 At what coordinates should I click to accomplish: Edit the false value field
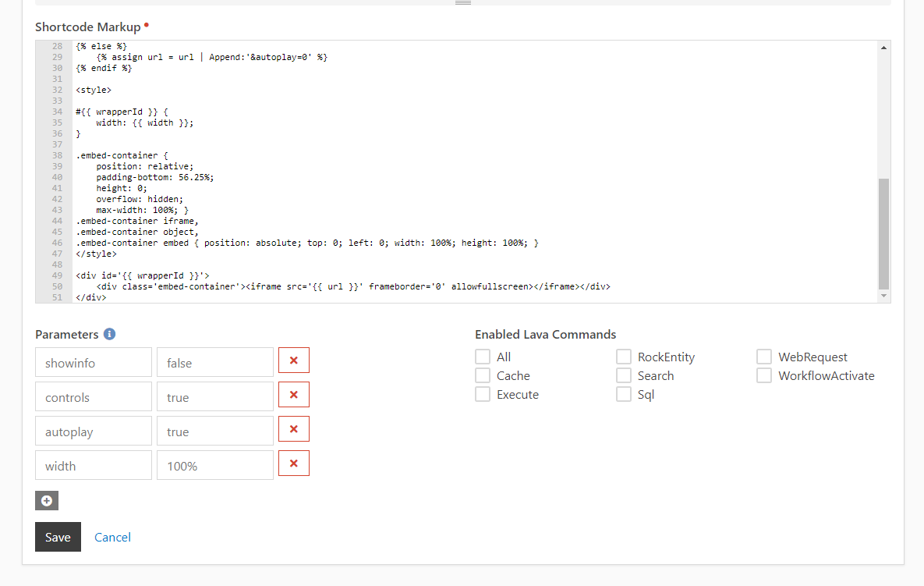[x=215, y=362]
